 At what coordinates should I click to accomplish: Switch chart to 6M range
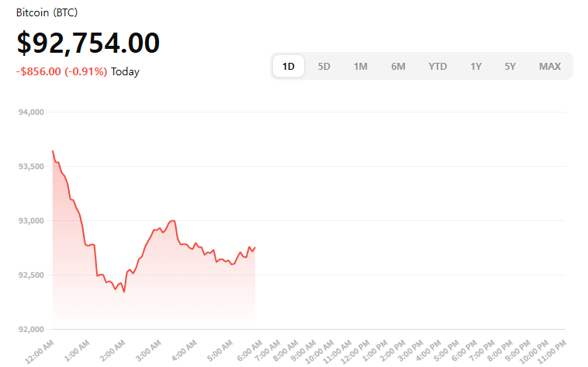tap(398, 67)
